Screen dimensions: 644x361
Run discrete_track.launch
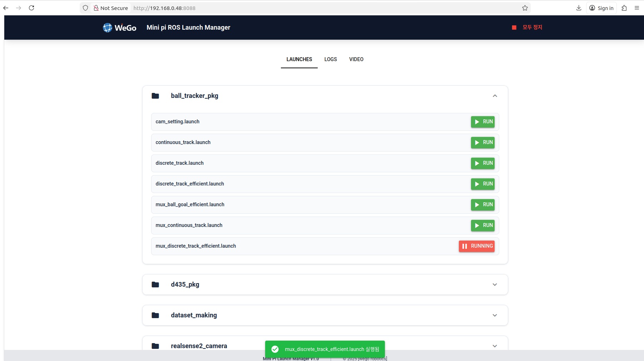482,163
